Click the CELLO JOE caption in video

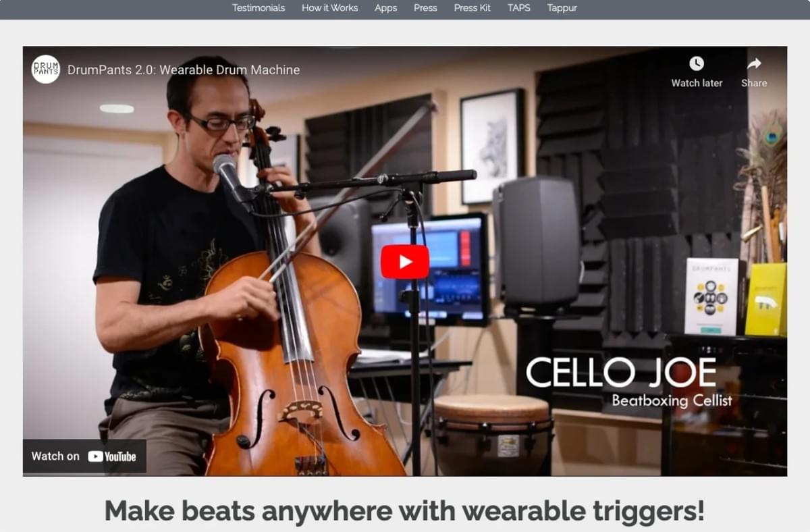click(x=621, y=373)
